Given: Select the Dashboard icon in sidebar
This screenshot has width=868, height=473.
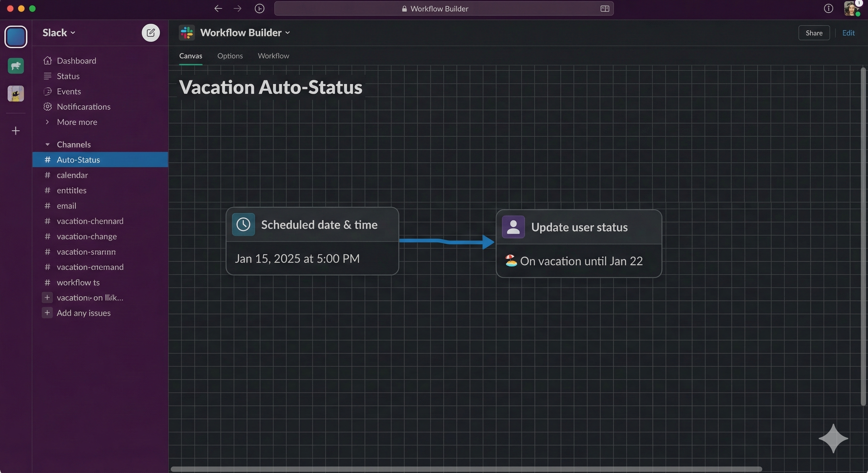Looking at the screenshot, I should point(47,60).
